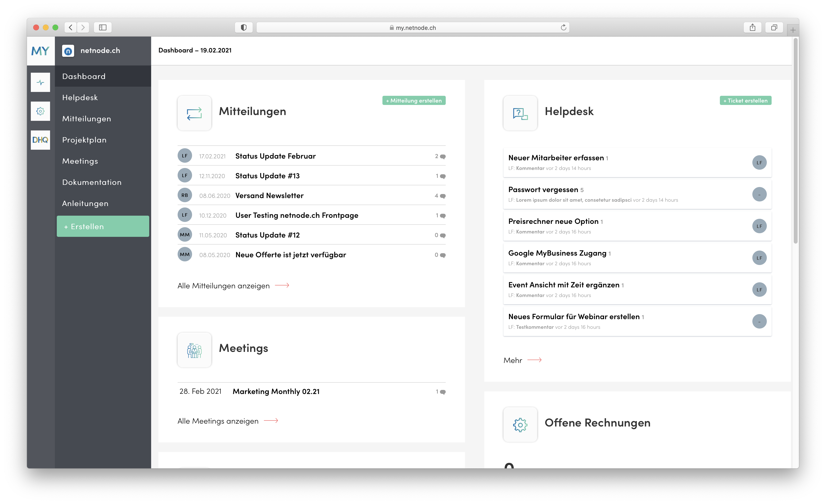This screenshot has height=504, width=826.
Task: Click date 28. Feb 2021 in Meetings
Action: [x=200, y=392]
